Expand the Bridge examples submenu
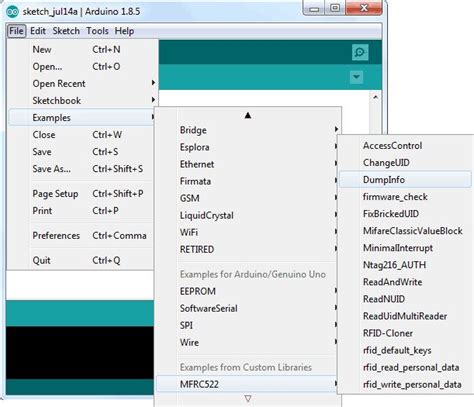The image size is (474, 407). (x=248, y=130)
